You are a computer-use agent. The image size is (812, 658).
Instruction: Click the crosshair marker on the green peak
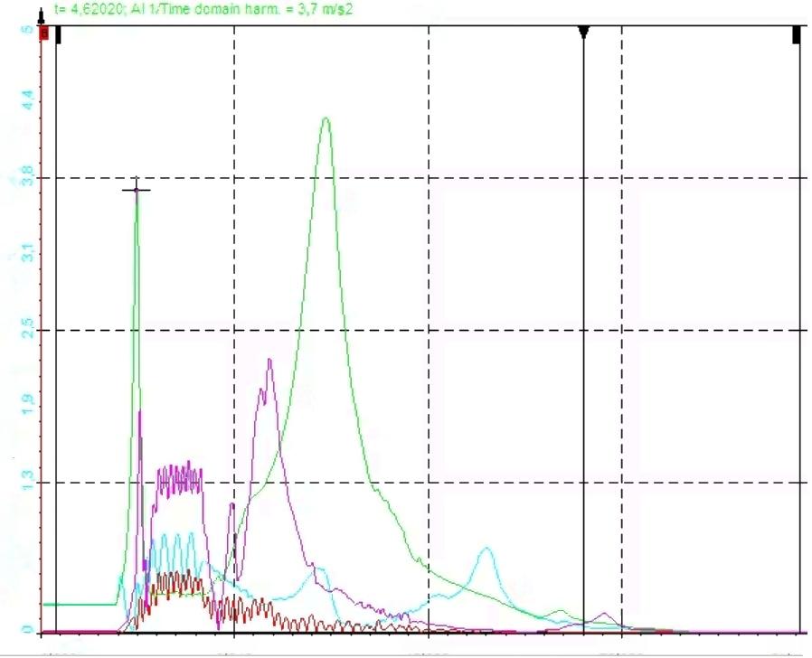pyautogui.click(x=137, y=190)
